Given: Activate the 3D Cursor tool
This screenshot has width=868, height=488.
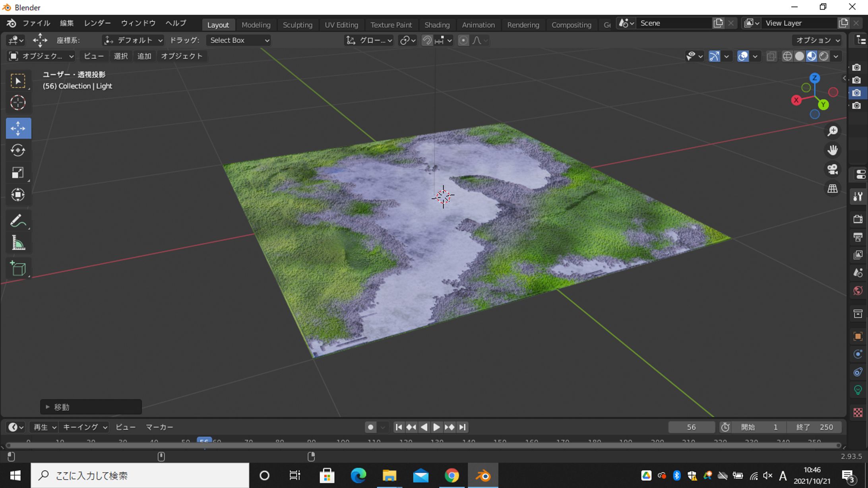Looking at the screenshot, I should point(18,103).
